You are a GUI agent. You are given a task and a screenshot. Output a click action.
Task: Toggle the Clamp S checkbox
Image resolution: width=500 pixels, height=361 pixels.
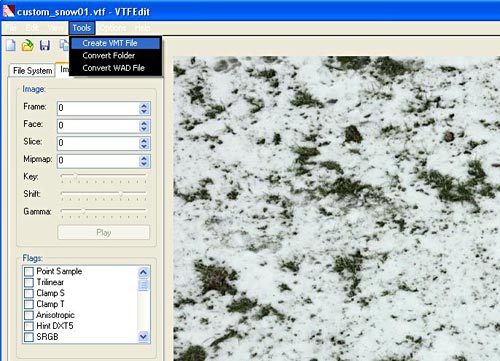pyautogui.click(x=29, y=293)
